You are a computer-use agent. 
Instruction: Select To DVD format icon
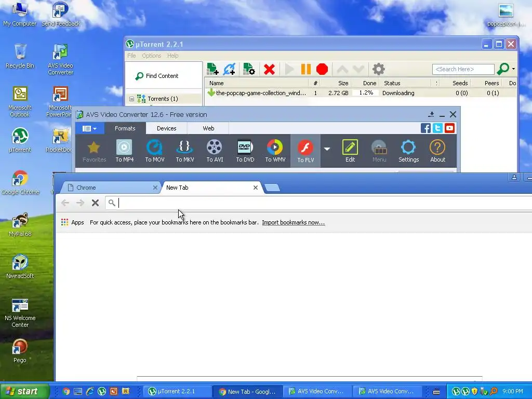point(245,151)
